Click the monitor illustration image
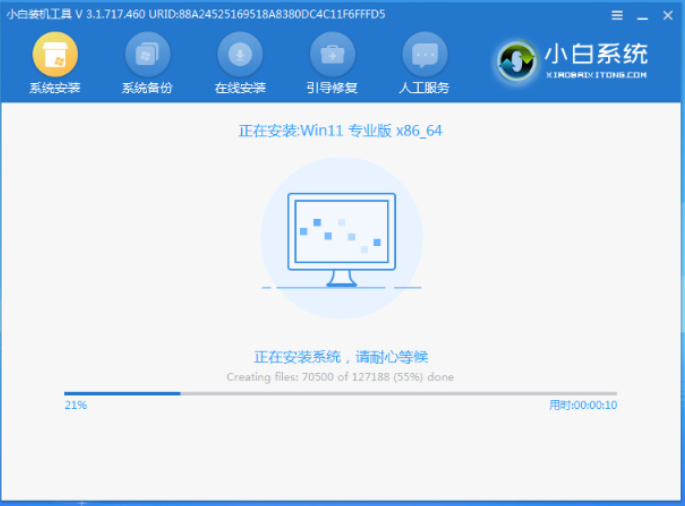The image size is (685, 506). tap(342, 239)
